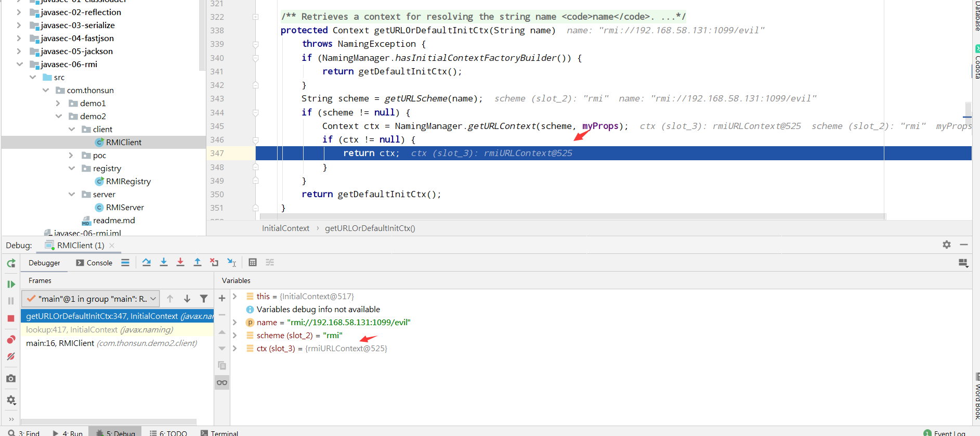This screenshot has width=980, height=436.
Task: Pause the program
Action: tap(11, 301)
